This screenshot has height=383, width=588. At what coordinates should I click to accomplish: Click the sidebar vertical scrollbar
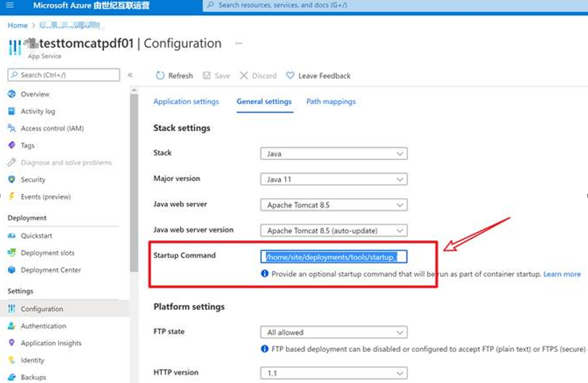click(x=134, y=182)
